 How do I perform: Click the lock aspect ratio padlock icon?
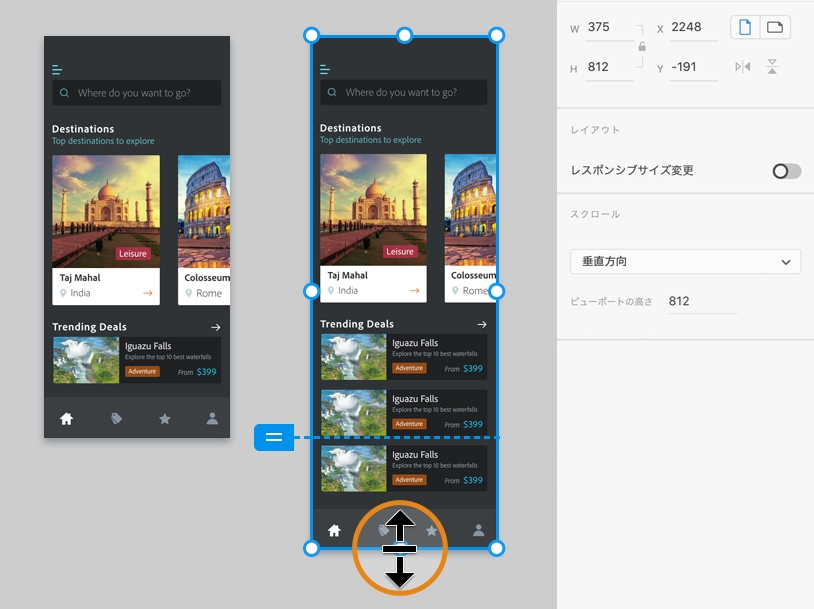click(x=641, y=47)
